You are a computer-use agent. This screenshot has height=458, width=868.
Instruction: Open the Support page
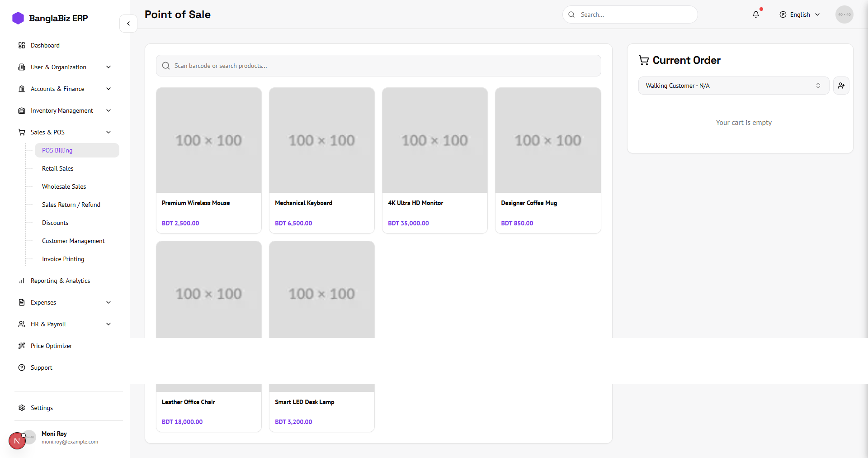click(x=41, y=367)
